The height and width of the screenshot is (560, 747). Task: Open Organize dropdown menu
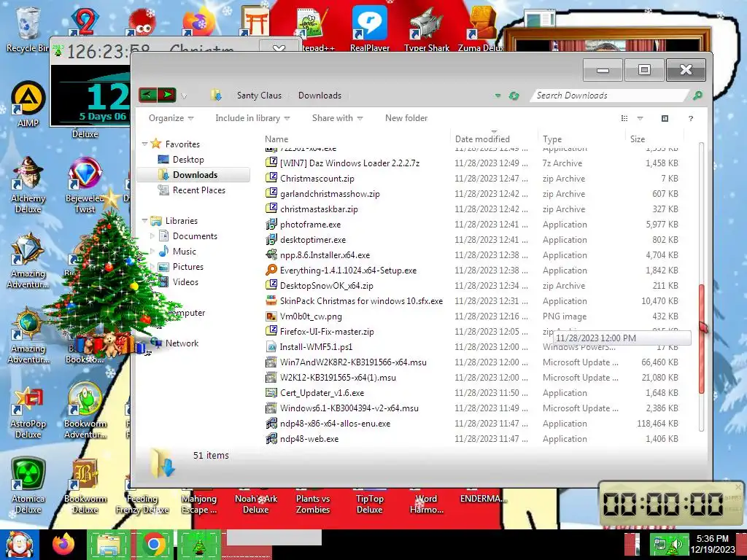(x=171, y=118)
